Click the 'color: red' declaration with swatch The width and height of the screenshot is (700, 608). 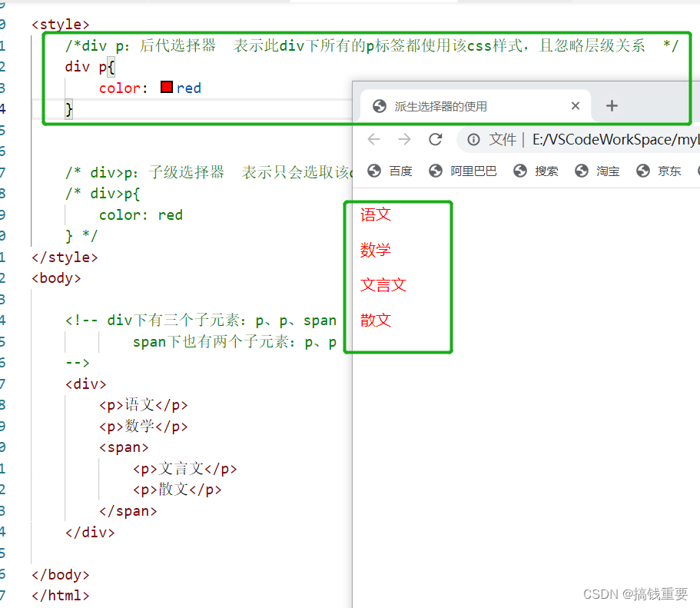tap(150, 88)
